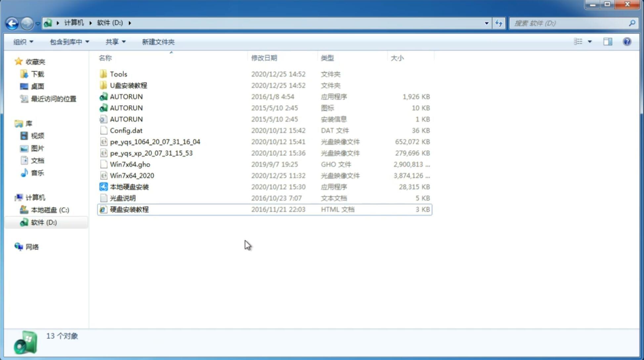Viewport: 644px width, 360px height.
Task: Open Win7x64.gho backup file
Action: (130, 164)
